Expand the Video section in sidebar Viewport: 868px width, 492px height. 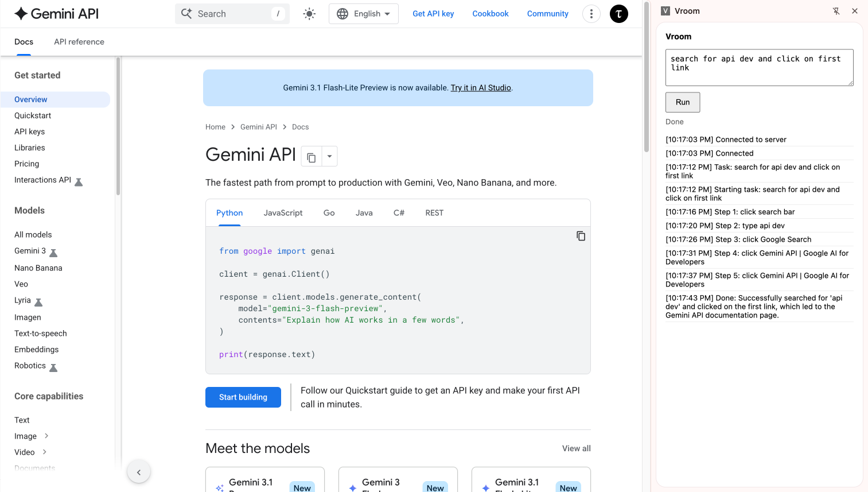point(45,452)
